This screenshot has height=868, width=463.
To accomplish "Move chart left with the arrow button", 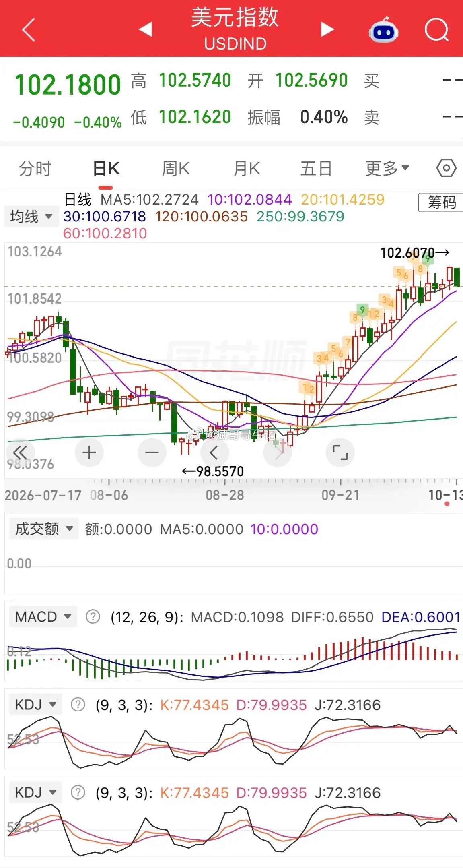I will (x=214, y=453).
